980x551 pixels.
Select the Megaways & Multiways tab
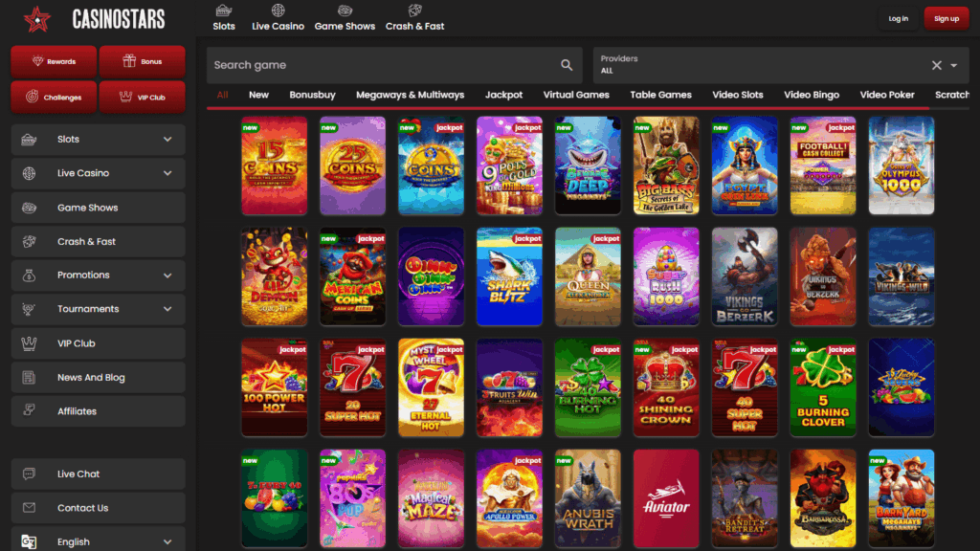[x=410, y=95]
